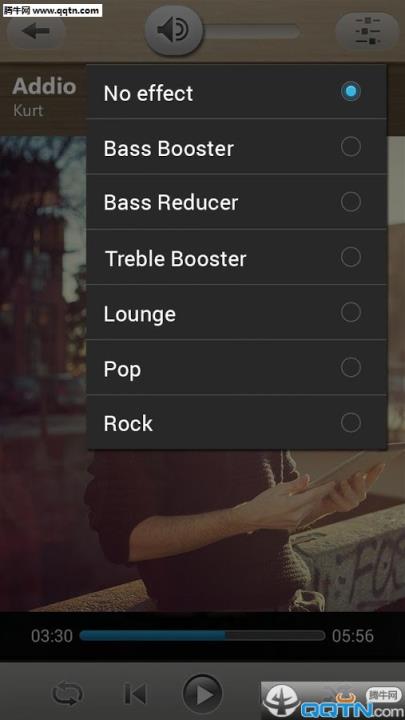Screen dimensions: 405x720
Task: Skip to the previous track
Action: point(135,694)
